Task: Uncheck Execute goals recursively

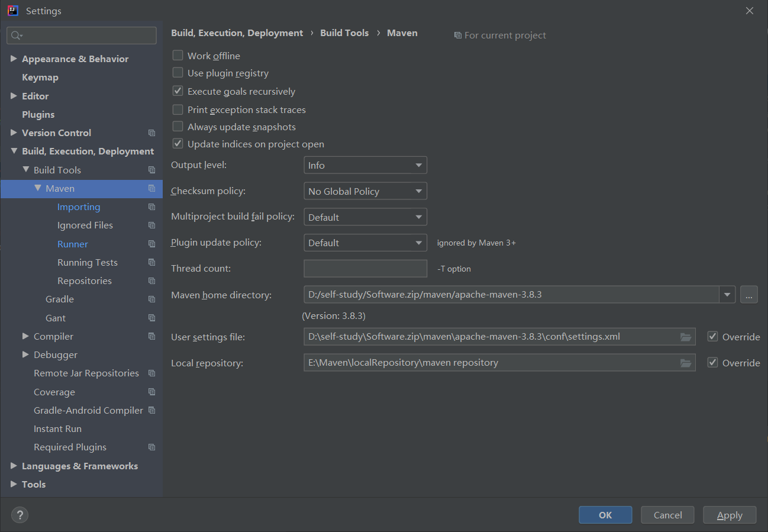Action: (178, 92)
